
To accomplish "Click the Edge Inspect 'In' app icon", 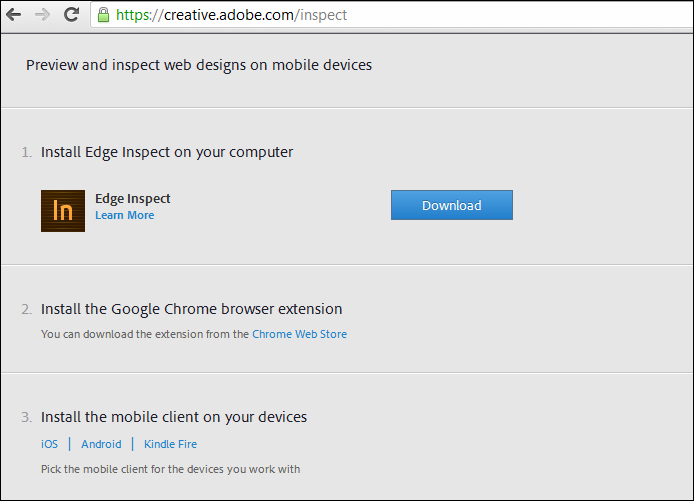I will [63, 211].
